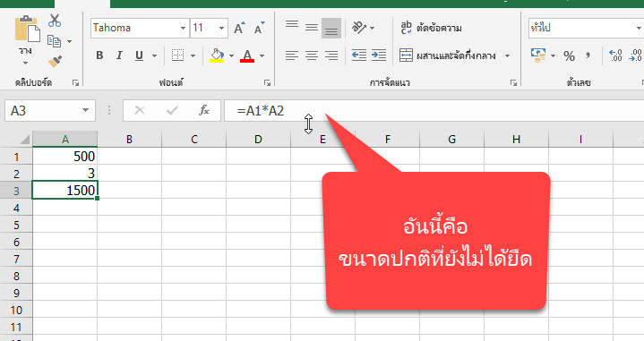Toggle Italic formatting
Image resolution: width=644 pixels, height=341 pixels.
[x=119, y=55]
